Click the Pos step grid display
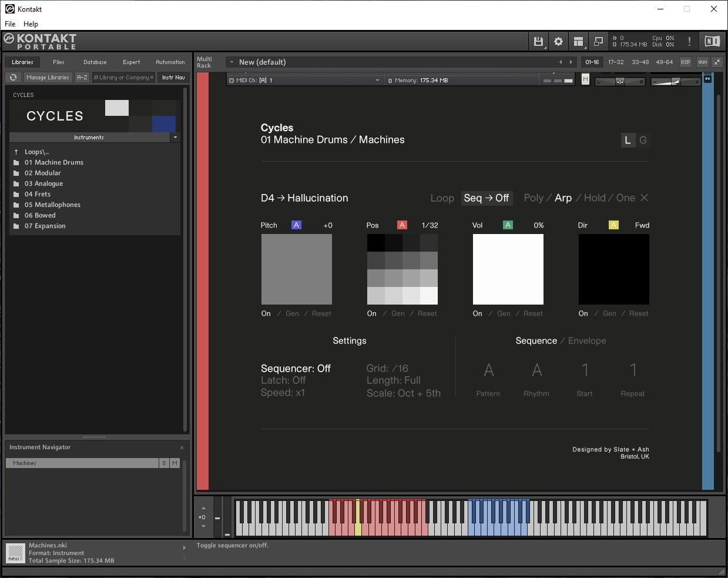Viewport: 728px width, 578px height. coord(402,269)
